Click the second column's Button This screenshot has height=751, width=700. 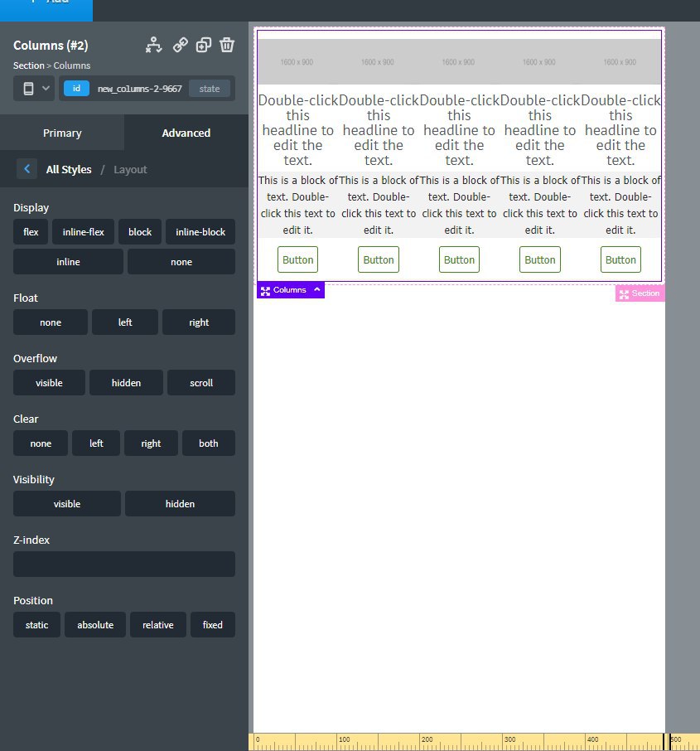(379, 259)
